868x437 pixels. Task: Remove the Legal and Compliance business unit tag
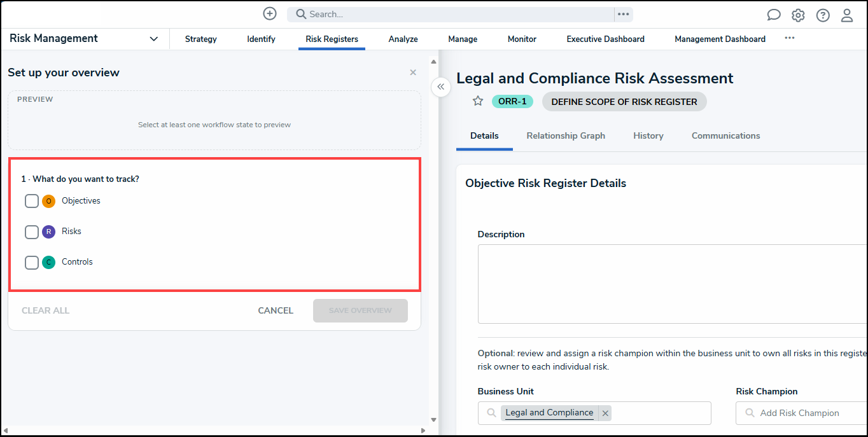[x=605, y=413]
